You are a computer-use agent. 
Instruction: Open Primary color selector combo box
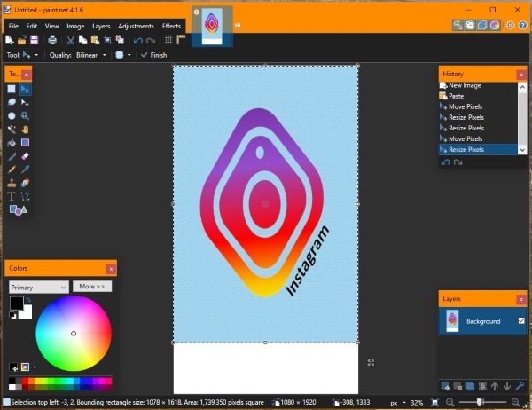pyautogui.click(x=39, y=288)
